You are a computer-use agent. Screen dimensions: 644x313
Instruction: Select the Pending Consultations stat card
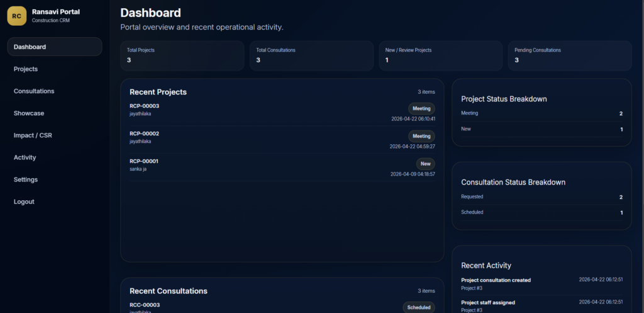coord(569,55)
